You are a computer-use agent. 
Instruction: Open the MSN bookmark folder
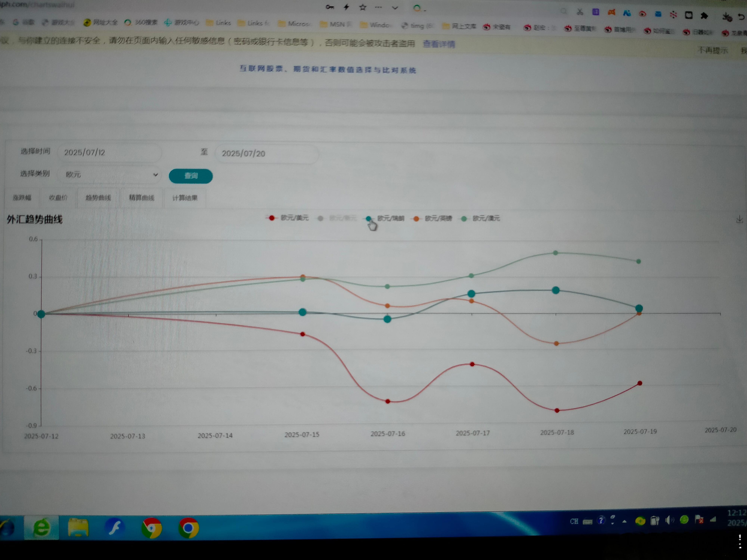pos(336,24)
